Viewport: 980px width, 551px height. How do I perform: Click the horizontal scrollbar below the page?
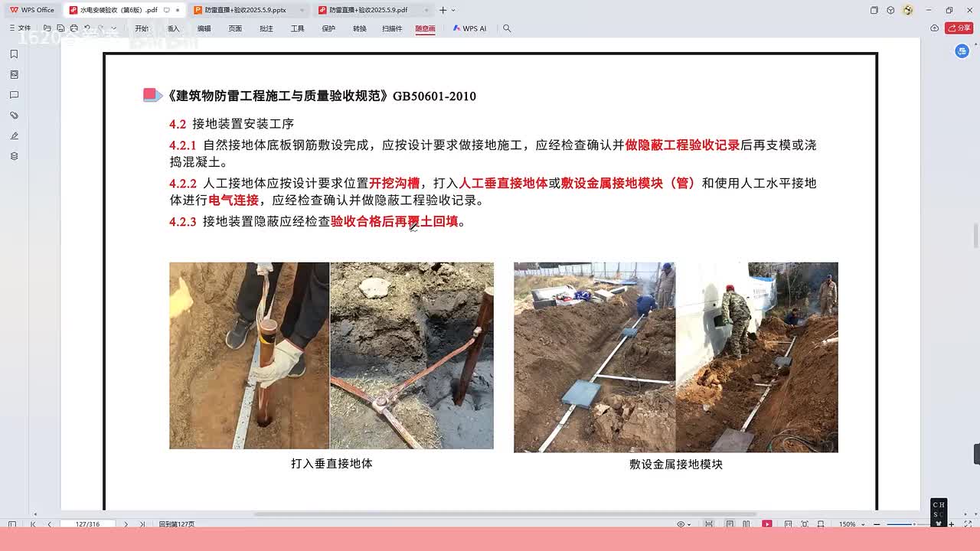pyautogui.click(x=505, y=514)
